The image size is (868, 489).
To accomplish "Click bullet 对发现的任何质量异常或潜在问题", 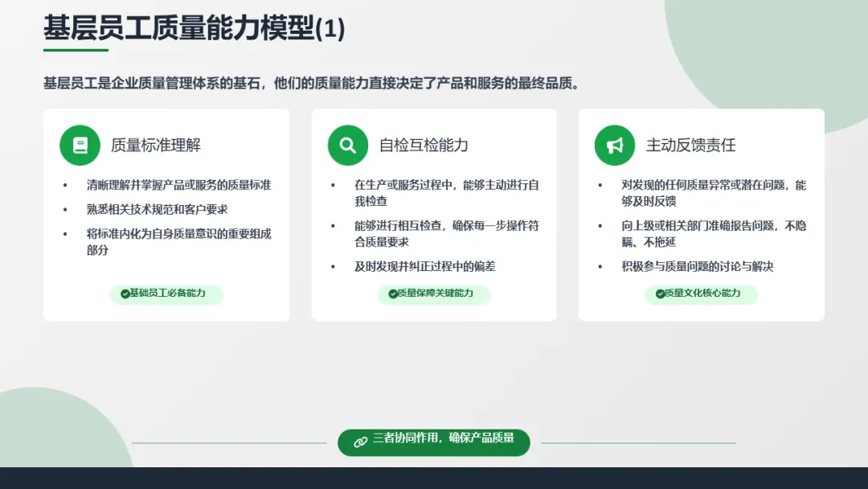I will [x=714, y=193].
